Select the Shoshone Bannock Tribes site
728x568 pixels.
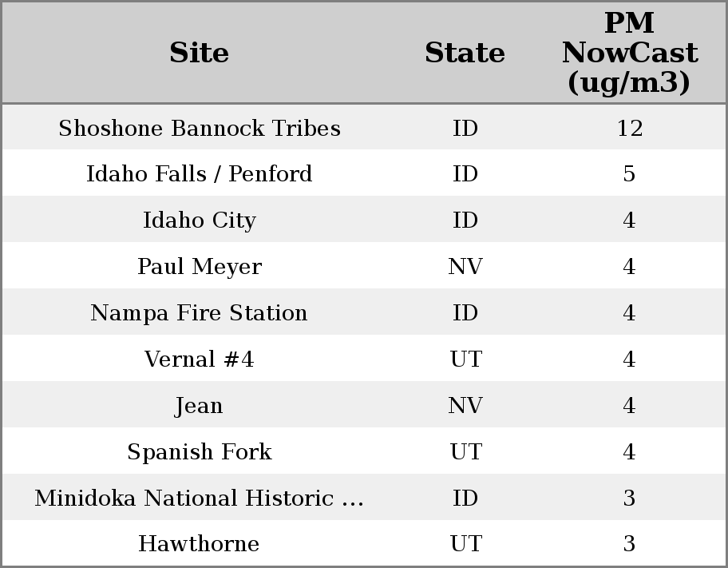point(199,129)
